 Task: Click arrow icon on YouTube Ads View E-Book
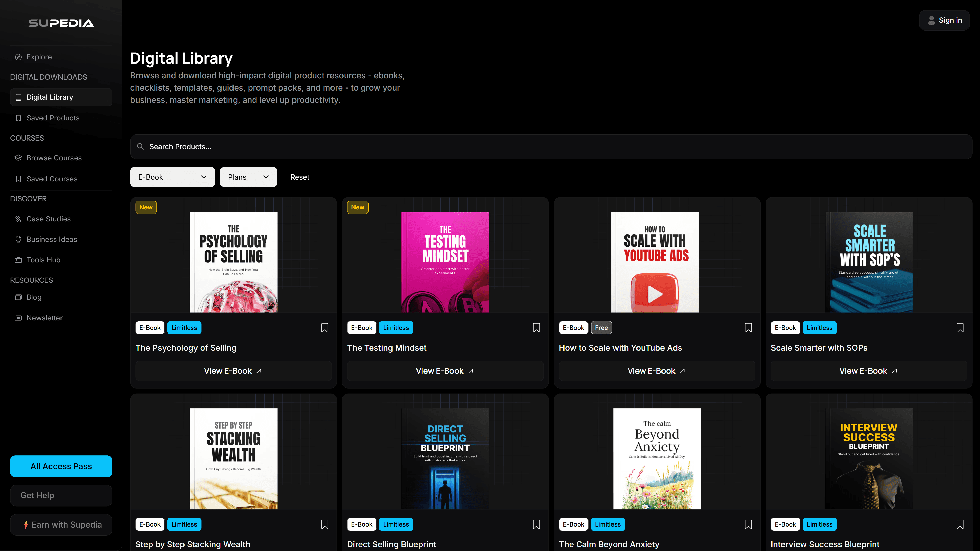coord(682,371)
